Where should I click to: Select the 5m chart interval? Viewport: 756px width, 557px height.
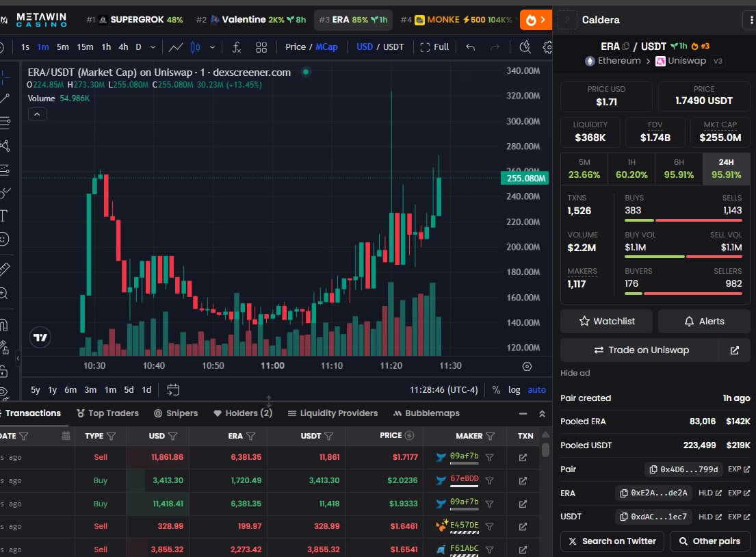(63, 47)
